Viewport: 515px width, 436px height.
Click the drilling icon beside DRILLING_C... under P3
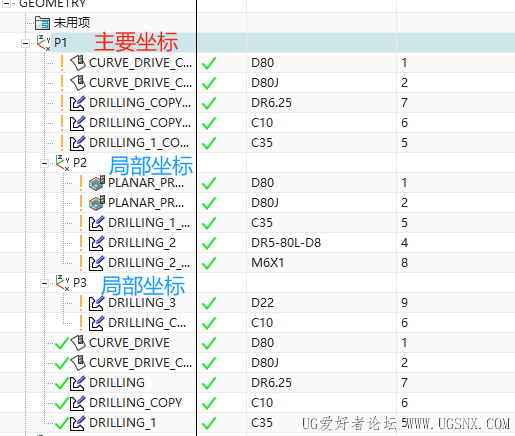point(97,323)
